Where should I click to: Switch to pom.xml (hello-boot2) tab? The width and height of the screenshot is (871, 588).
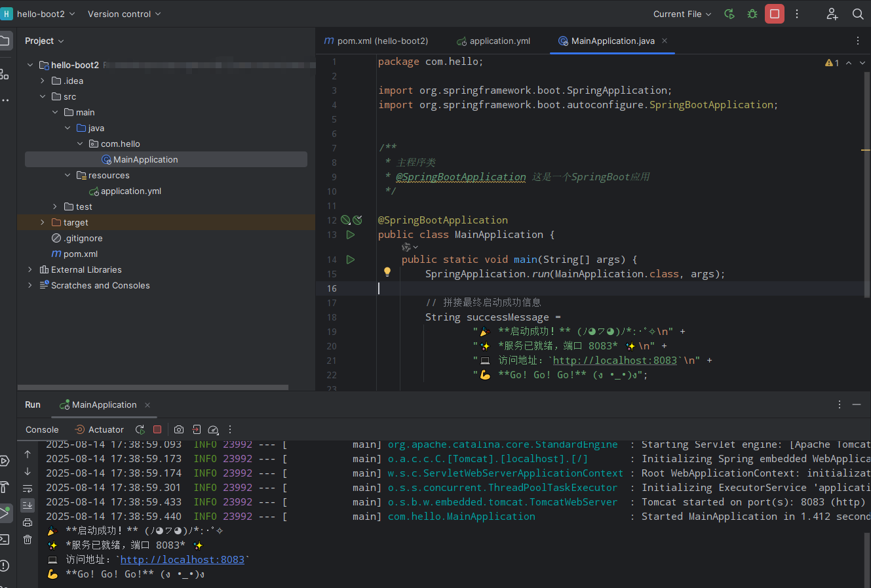(x=376, y=41)
